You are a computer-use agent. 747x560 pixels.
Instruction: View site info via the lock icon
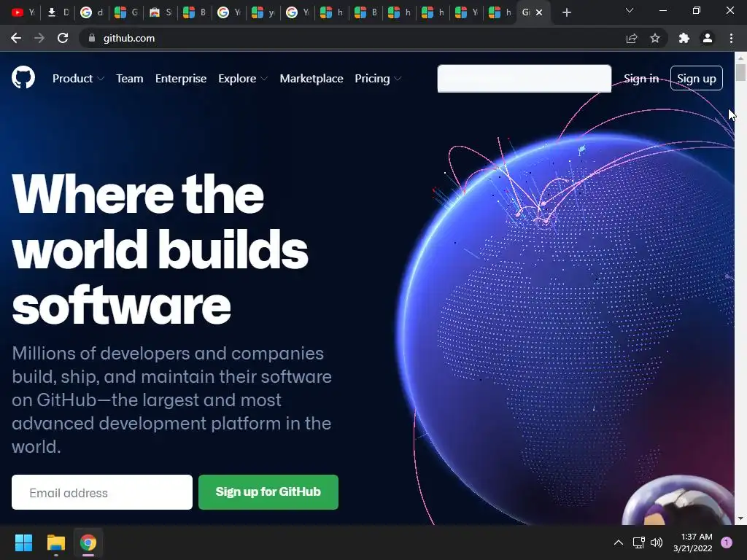(x=92, y=38)
